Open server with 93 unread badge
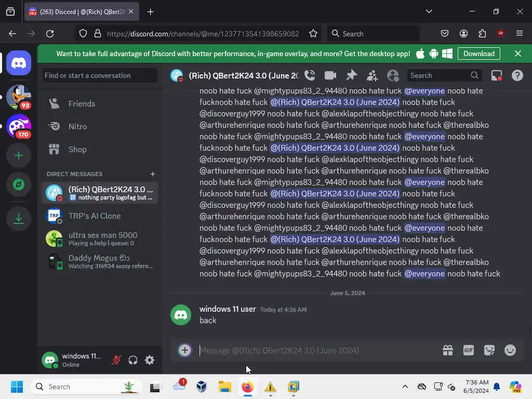This screenshot has width=532, height=399. pos(19,97)
